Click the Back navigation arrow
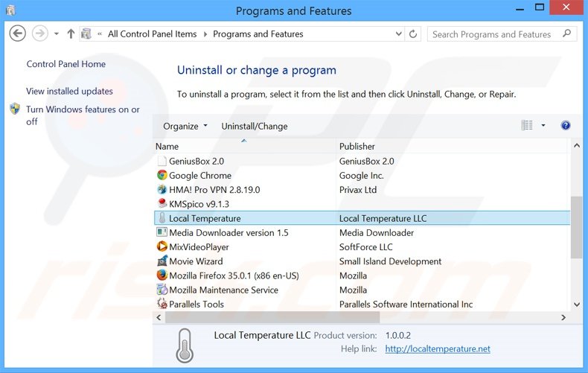This screenshot has width=588, height=373. coord(17,34)
